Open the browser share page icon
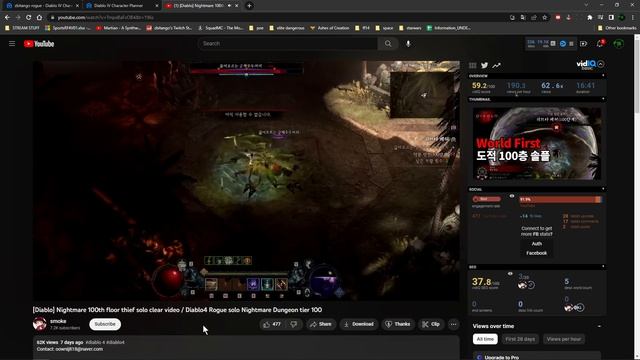Image resolution: width=640 pixels, height=360 pixels. pyautogui.click(x=534, y=18)
